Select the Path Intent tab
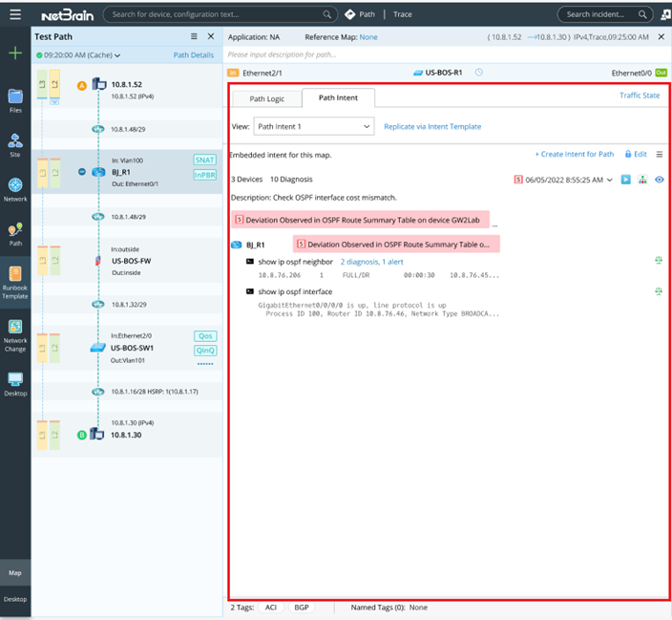This screenshot has height=620, width=672. point(338,97)
